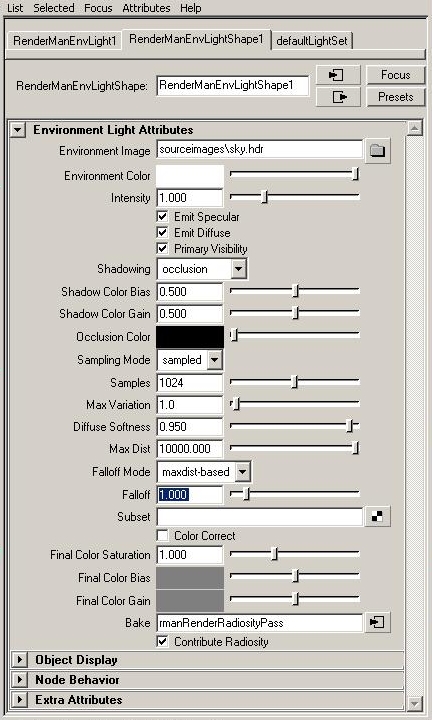
Task: Click the scrollbar down arrow
Action: (x=415, y=703)
